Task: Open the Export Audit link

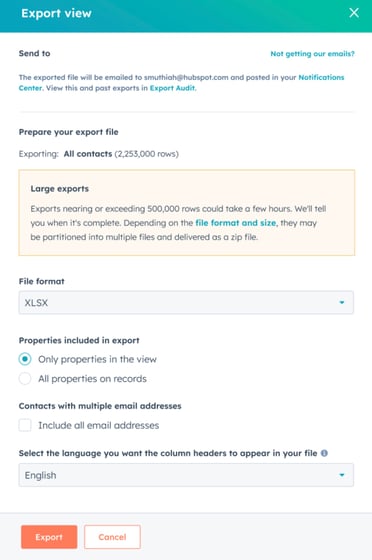Action: point(172,88)
